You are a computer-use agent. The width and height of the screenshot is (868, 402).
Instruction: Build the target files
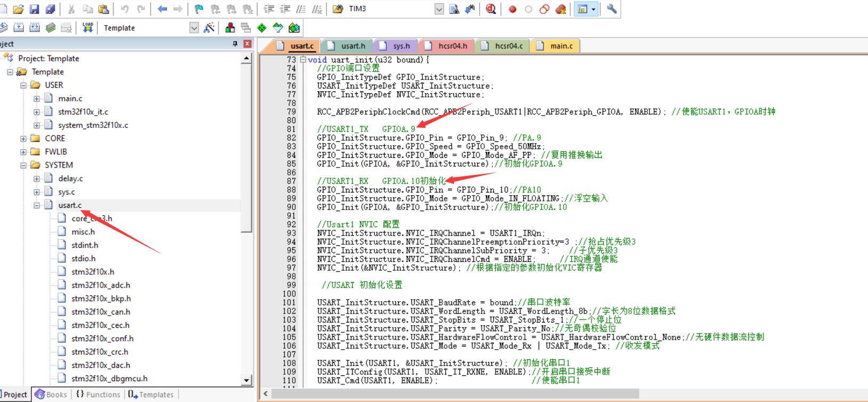(19, 28)
